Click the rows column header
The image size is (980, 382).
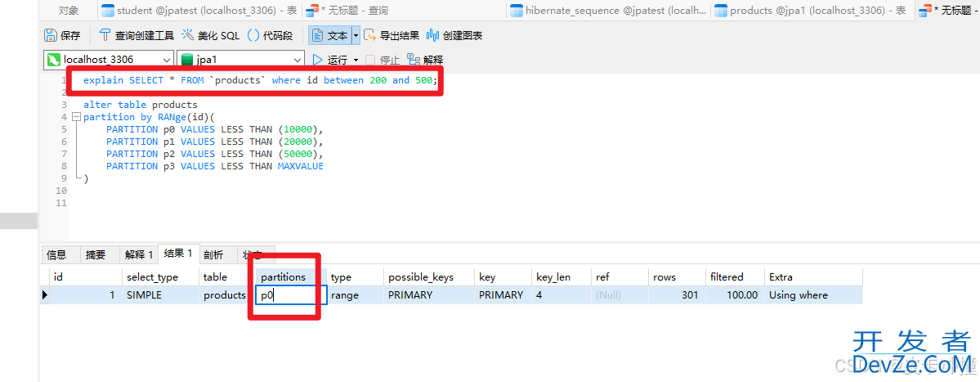678,277
